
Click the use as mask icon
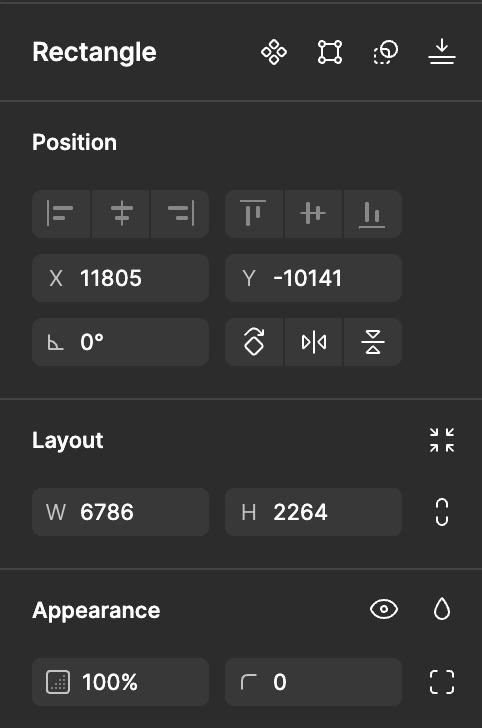[386, 52]
